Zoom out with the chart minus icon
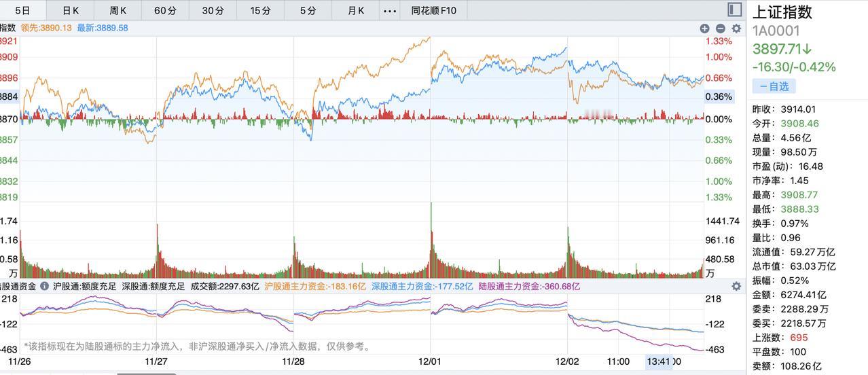The height and width of the screenshot is (375, 868). click(x=720, y=29)
